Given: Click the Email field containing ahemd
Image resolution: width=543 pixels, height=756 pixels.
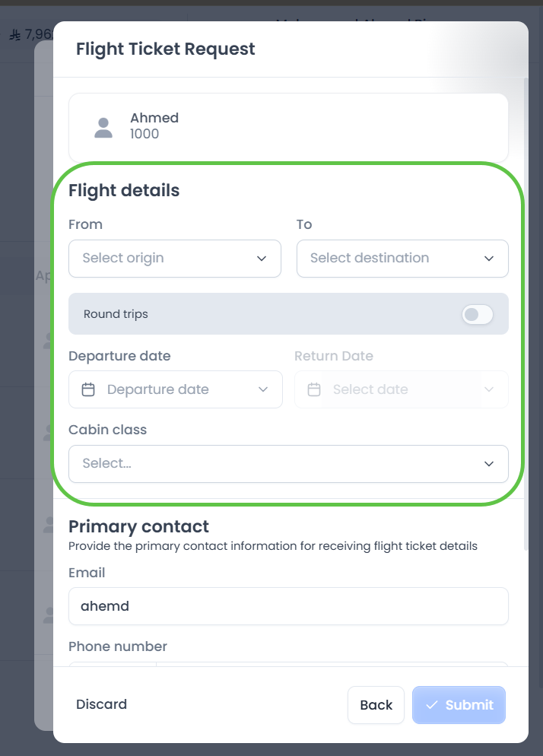Looking at the screenshot, I should tap(288, 606).
